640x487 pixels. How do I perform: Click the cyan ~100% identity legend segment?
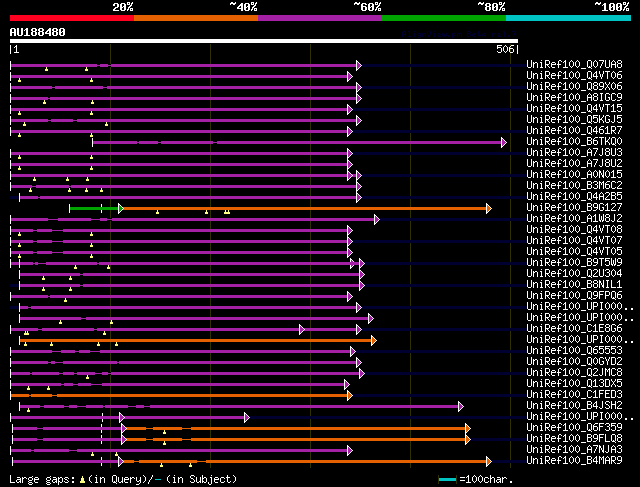point(569,18)
